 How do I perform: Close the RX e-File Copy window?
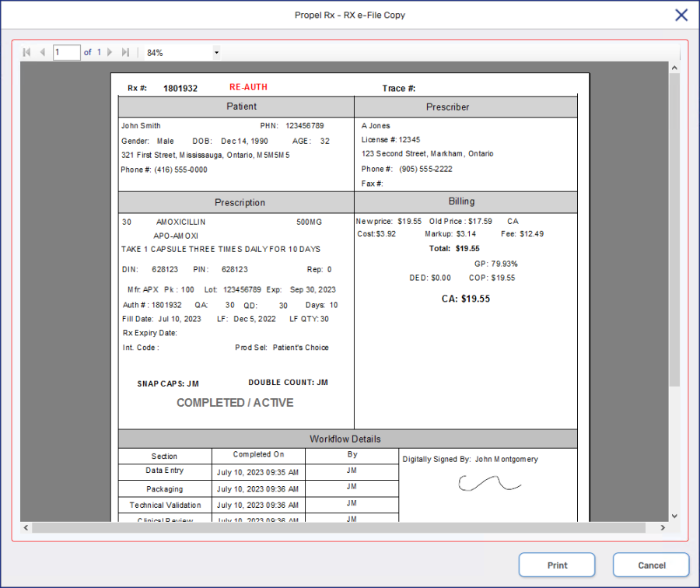[681, 15]
